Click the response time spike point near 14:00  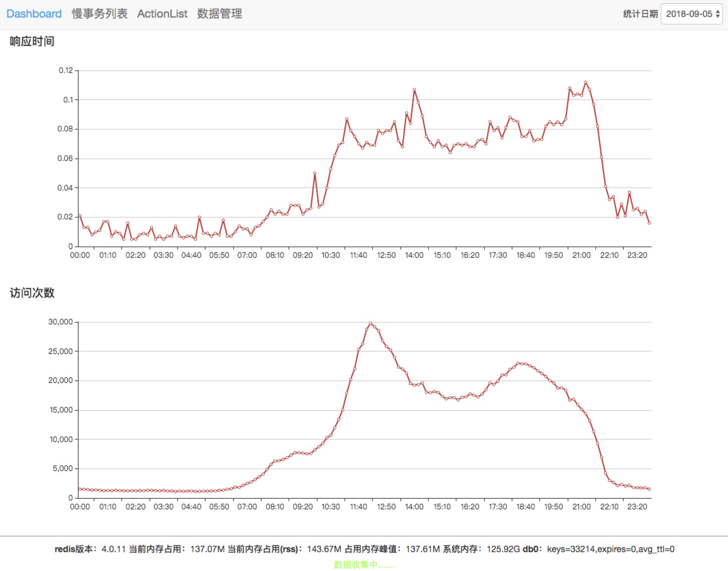(x=414, y=90)
